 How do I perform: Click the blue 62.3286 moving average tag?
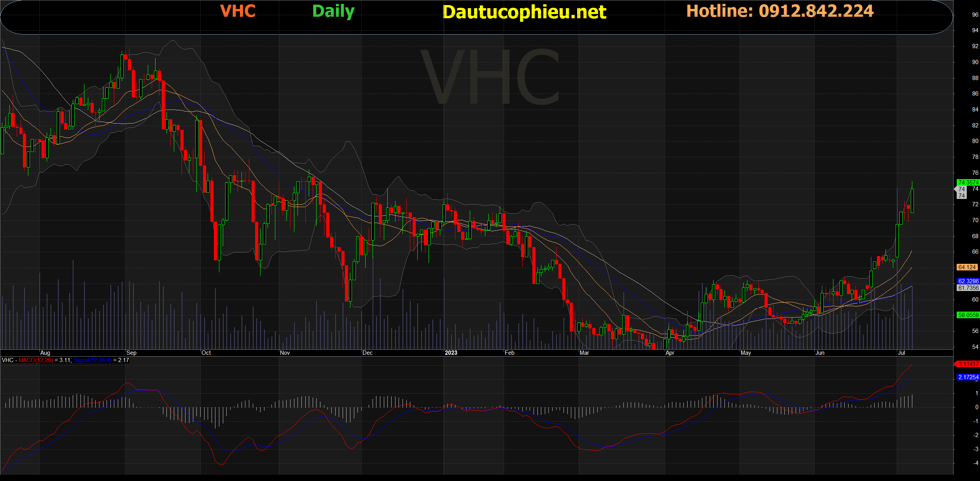(968, 281)
